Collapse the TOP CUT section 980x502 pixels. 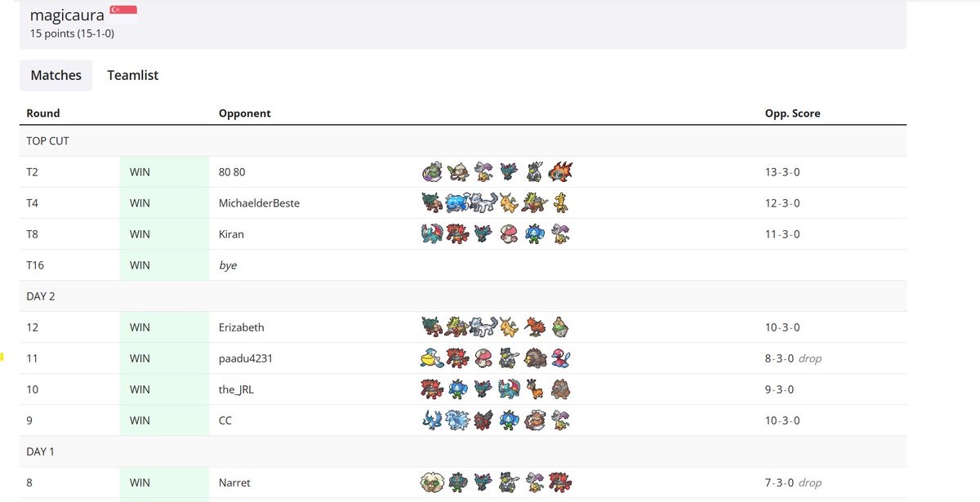[x=47, y=140]
